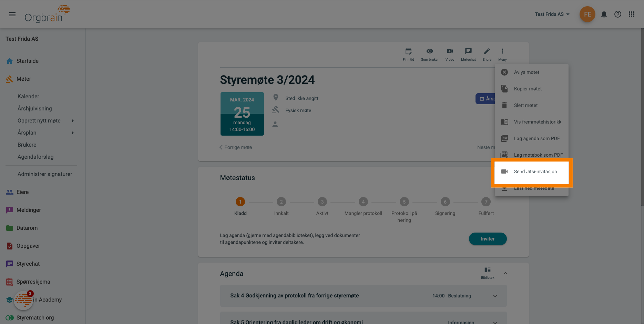This screenshot has width=644, height=324.
Task: Collapse the Agenda section chevron
Action: pyautogui.click(x=505, y=273)
